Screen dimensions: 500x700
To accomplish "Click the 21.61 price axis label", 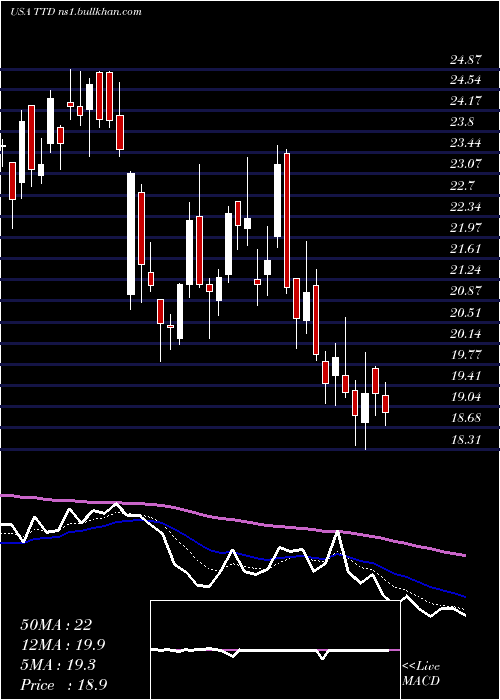I will [466, 249].
